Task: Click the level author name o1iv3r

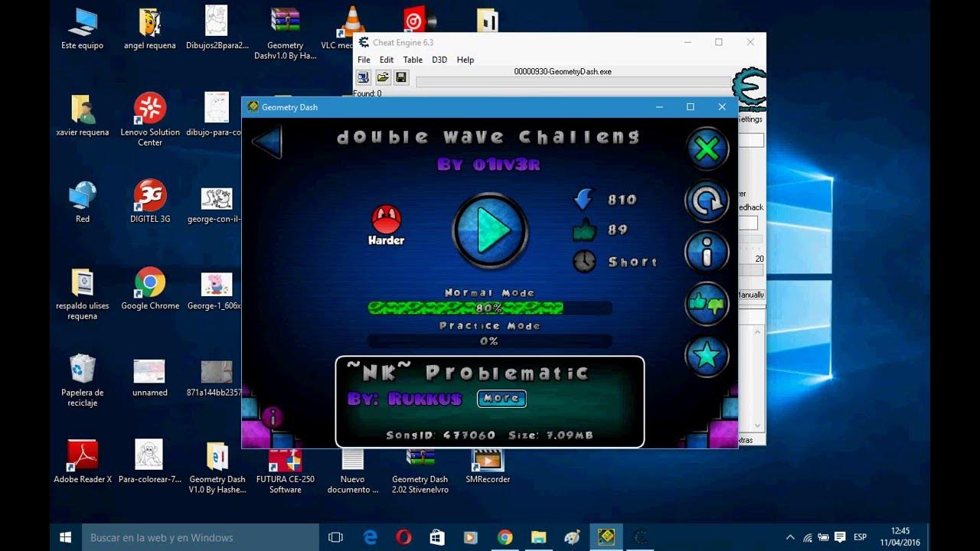Action: coord(488,164)
